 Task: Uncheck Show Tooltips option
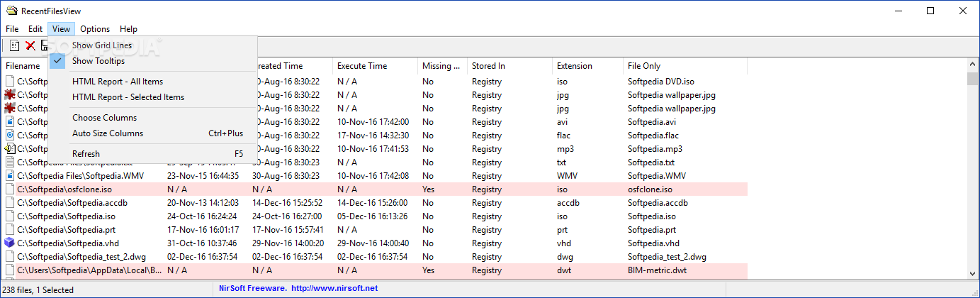pyautogui.click(x=152, y=61)
